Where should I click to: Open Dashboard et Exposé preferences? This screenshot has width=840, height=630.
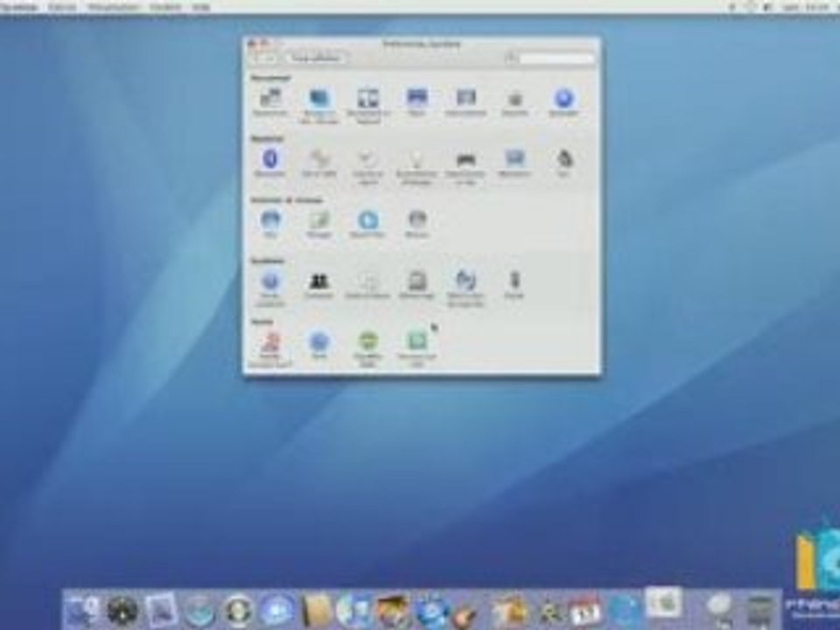point(368,105)
